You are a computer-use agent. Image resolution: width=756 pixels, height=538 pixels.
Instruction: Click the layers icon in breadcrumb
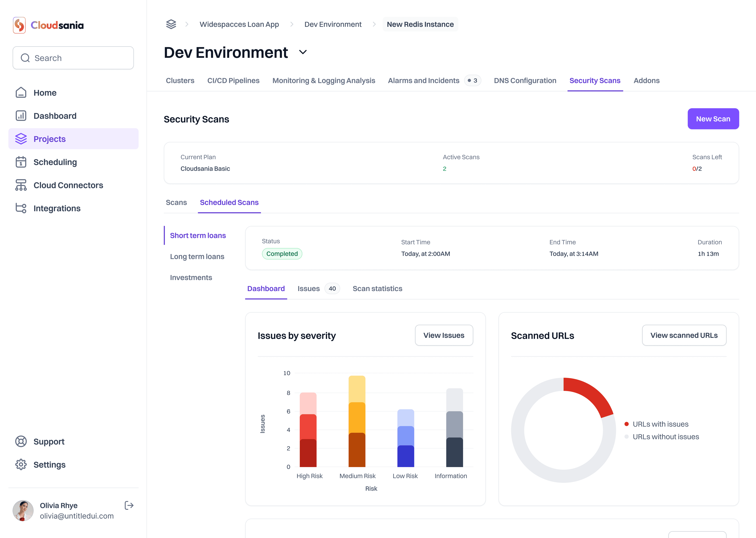171,25
